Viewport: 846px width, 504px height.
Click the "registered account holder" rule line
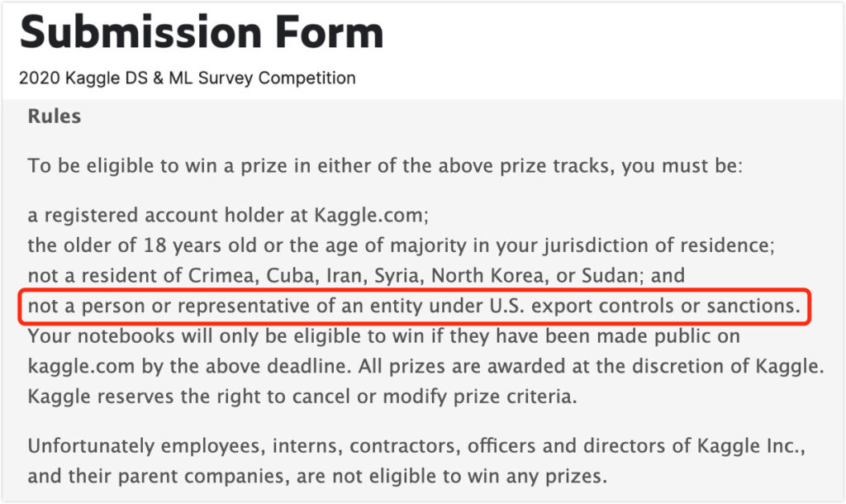228,216
